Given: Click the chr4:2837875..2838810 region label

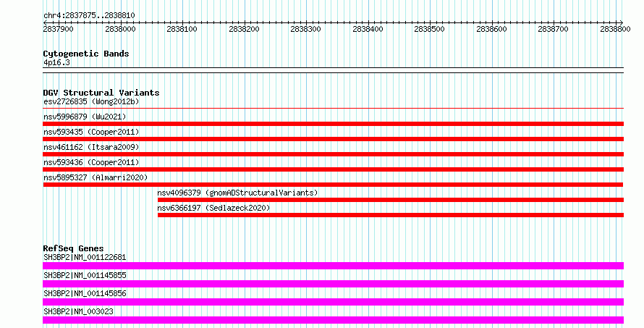Looking at the screenshot, I should click(x=89, y=15).
